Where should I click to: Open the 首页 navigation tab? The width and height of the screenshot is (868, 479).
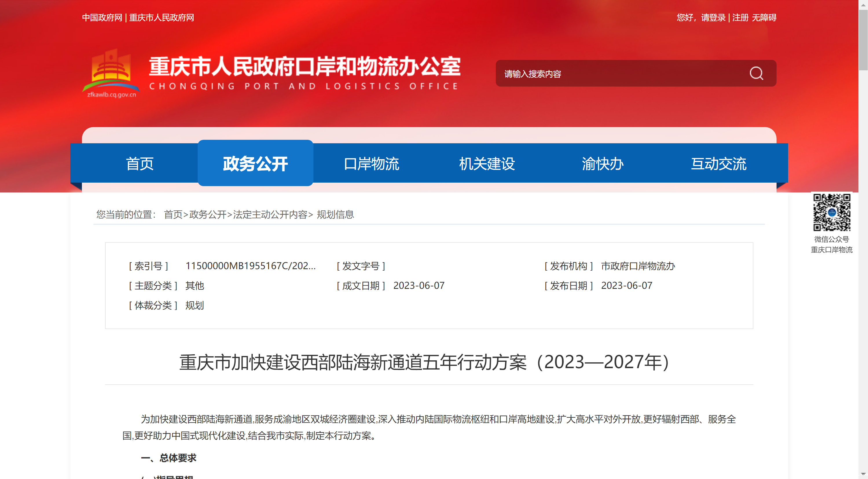coord(140,164)
